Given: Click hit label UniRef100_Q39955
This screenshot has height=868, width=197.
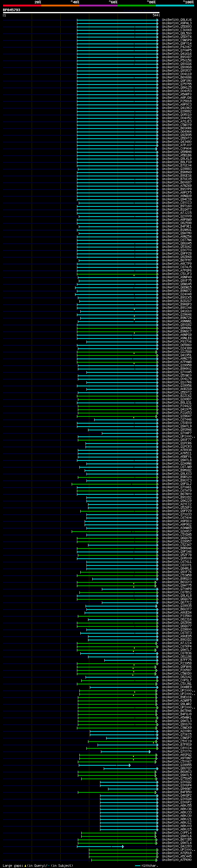Looking at the screenshot, I should 177,765.
